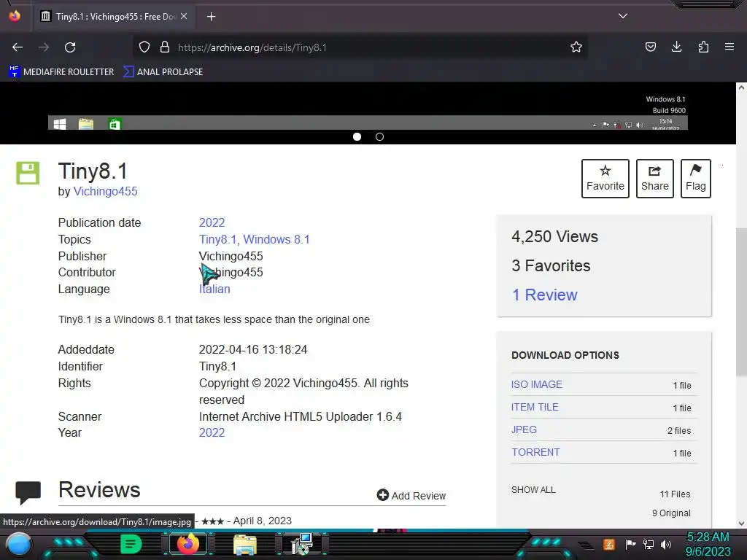Click the Italian language link
This screenshot has height=560, width=747.
(214, 289)
